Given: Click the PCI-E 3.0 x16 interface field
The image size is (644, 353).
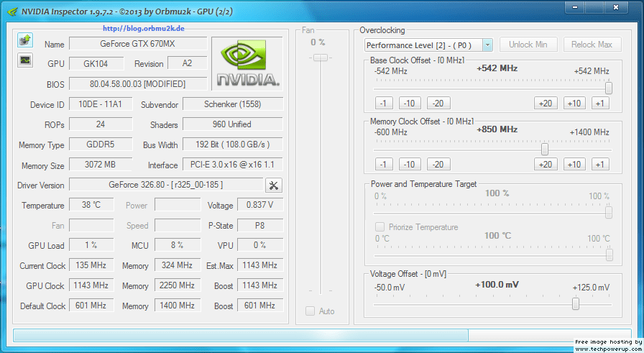Looking at the screenshot, I should click(233, 165).
